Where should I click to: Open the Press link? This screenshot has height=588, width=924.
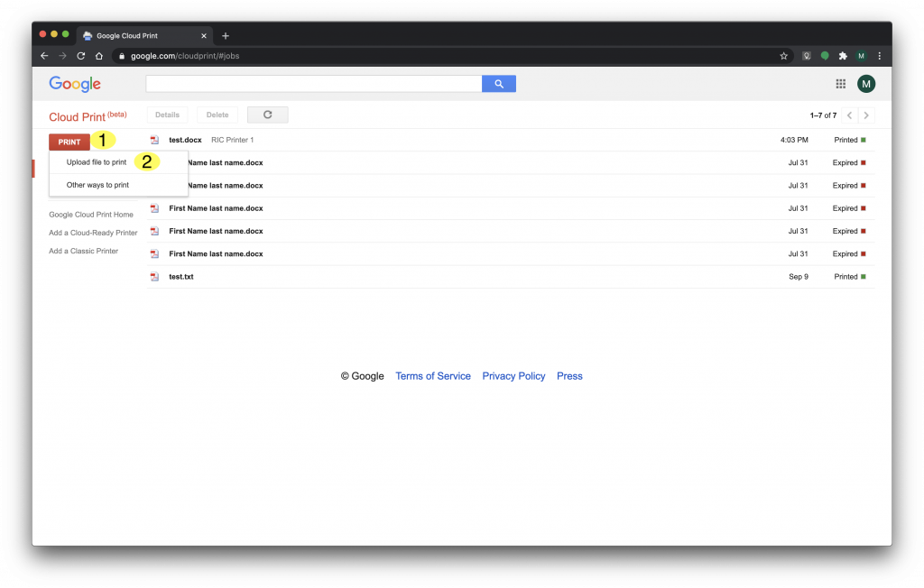[569, 376]
